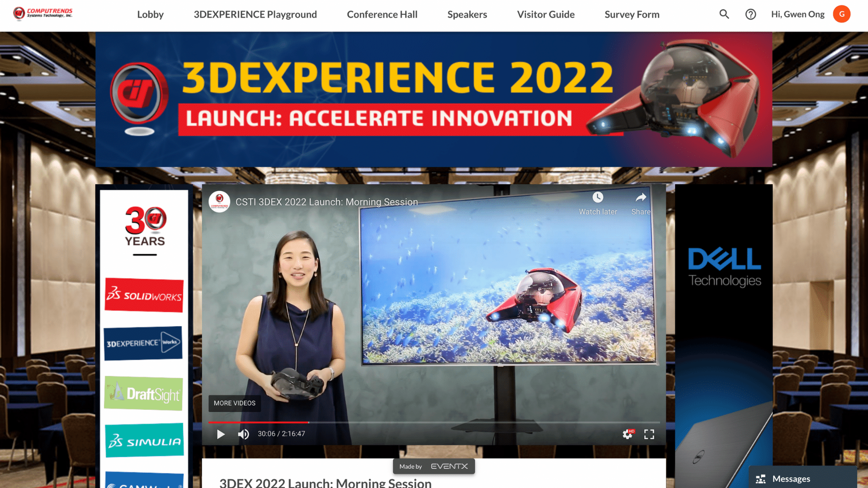The width and height of the screenshot is (868, 488).
Task: Click the Watch later clock icon
Action: click(x=598, y=197)
